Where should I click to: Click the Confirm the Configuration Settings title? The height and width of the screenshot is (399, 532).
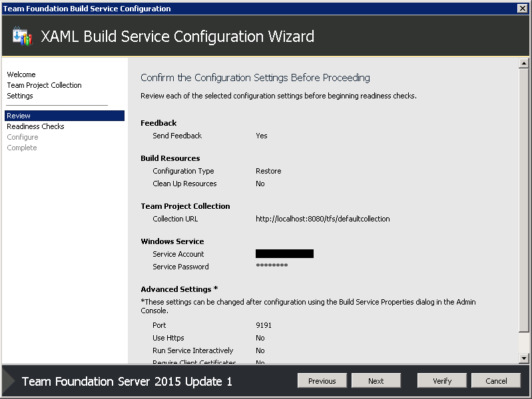[255, 78]
